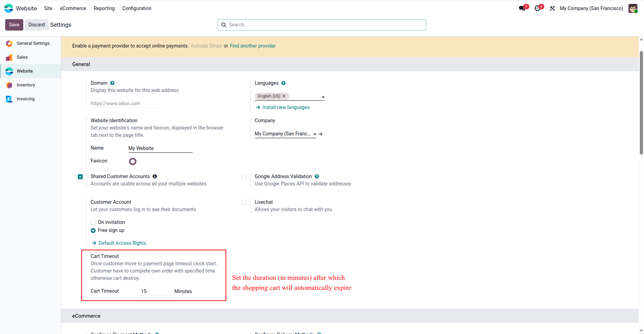The width and height of the screenshot is (644, 334).
Task: Open the eCommerce menu
Action: 73,8
